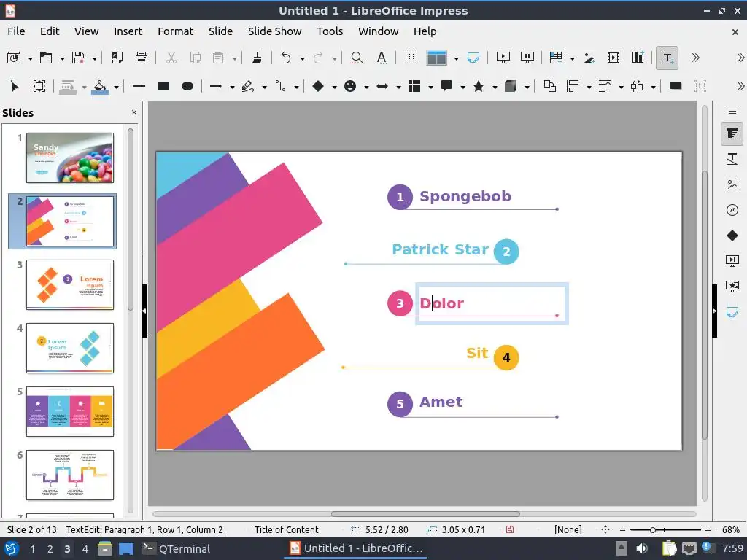Open the Window menu
The height and width of the screenshot is (560, 747).
point(379,31)
